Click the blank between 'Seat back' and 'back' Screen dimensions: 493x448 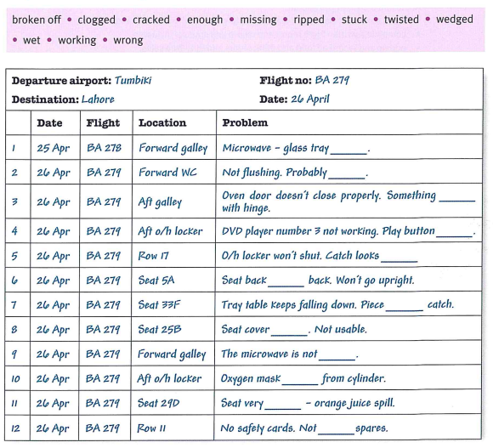pyautogui.click(x=286, y=284)
